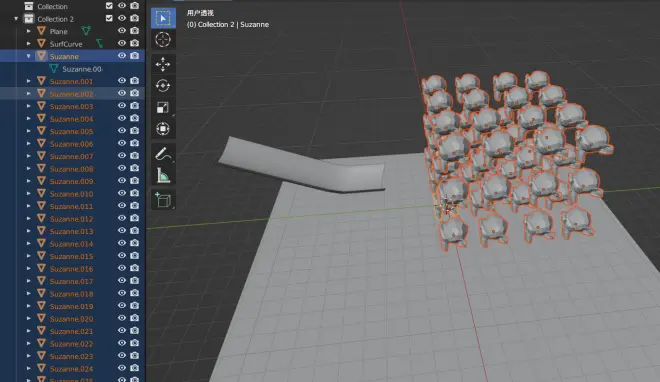Image resolution: width=660 pixels, height=382 pixels.
Task: Click the top Collection box icon
Action: coord(29,6)
